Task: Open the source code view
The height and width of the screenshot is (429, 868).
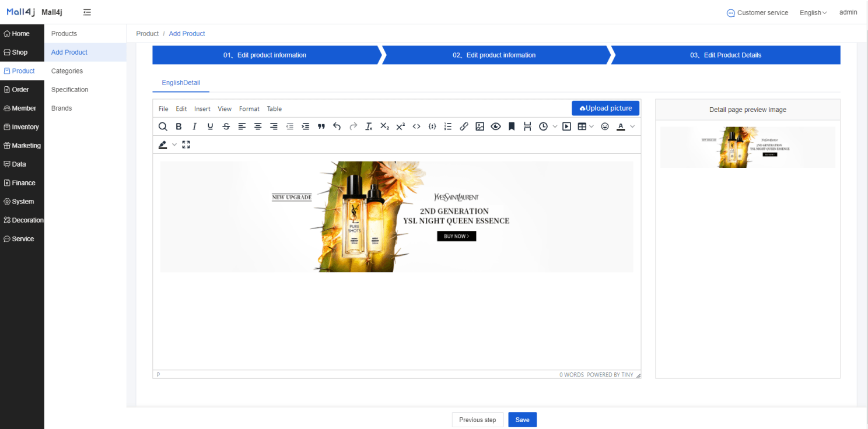Action: point(416,126)
